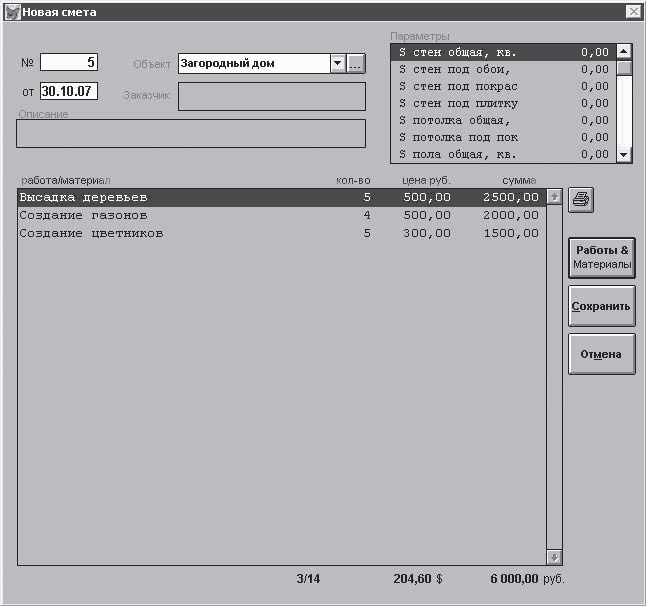Open the Объект dropdown list
The width and height of the screenshot is (646, 606).
click(337, 63)
